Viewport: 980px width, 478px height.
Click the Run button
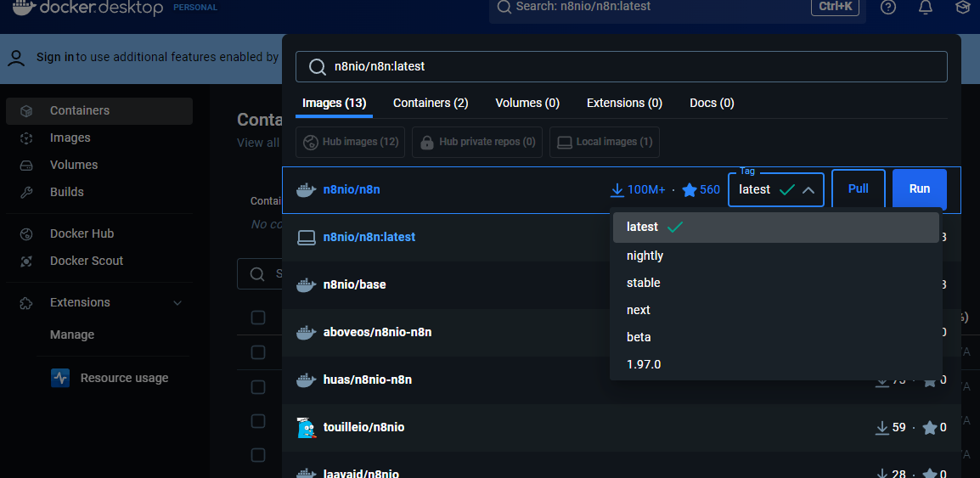tap(920, 188)
